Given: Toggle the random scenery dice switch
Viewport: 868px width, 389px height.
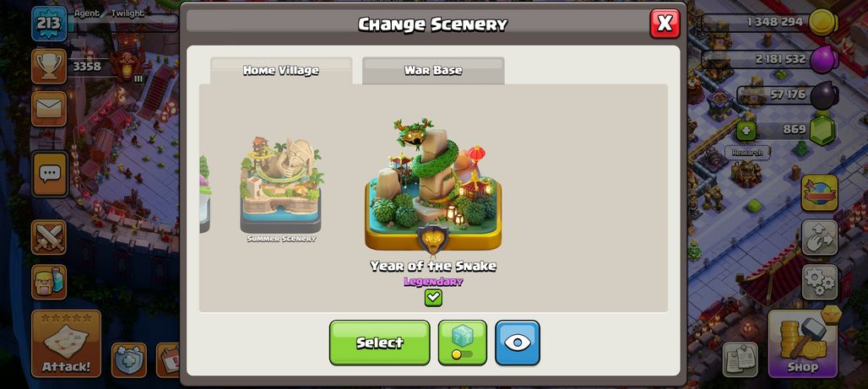Looking at the screenshot, I should pos(462,343).
